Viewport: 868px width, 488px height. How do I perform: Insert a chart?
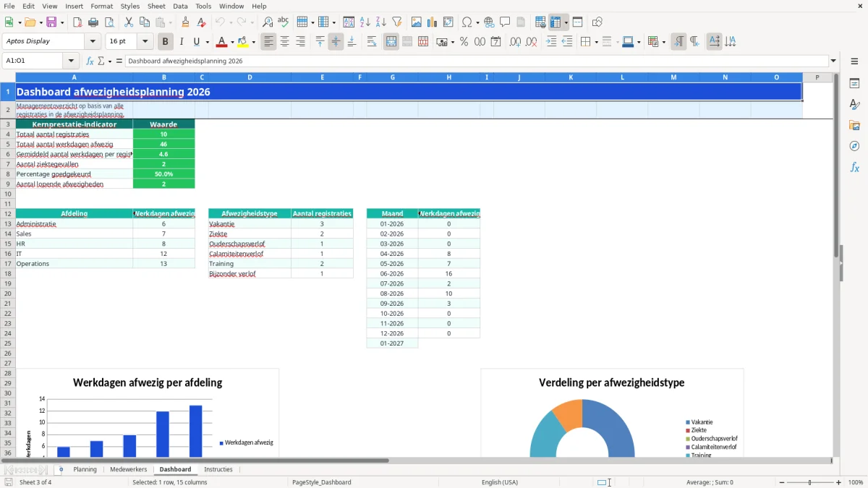432,22
